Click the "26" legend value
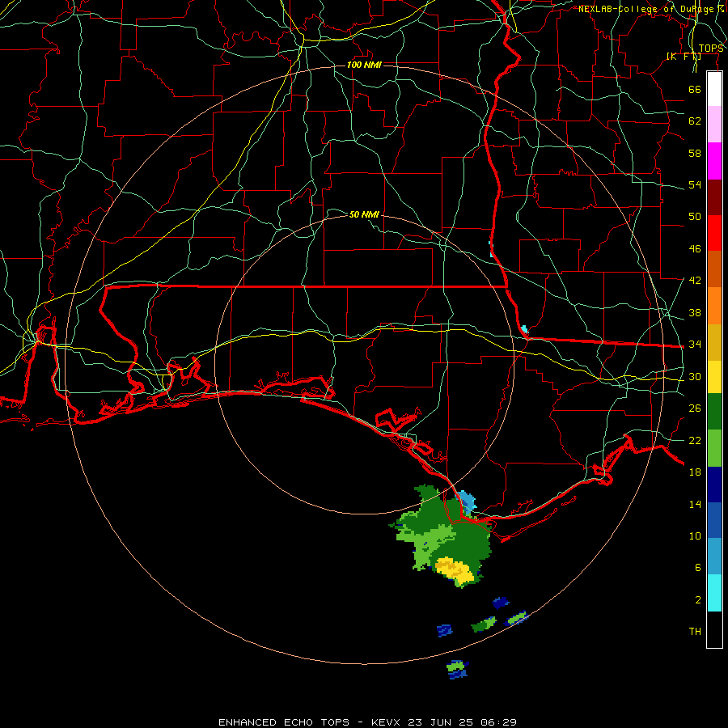Screen dimensions: 728x728 coord(695,408)
